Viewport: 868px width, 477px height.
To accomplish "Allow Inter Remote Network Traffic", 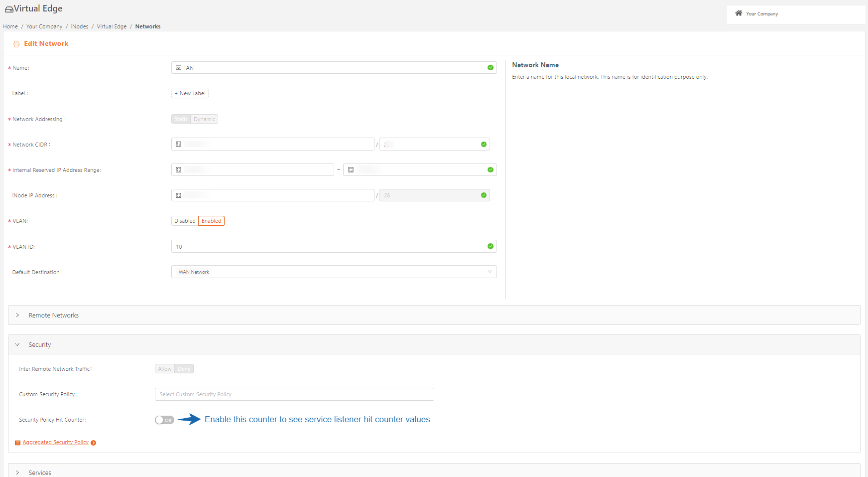I will 165,369.
